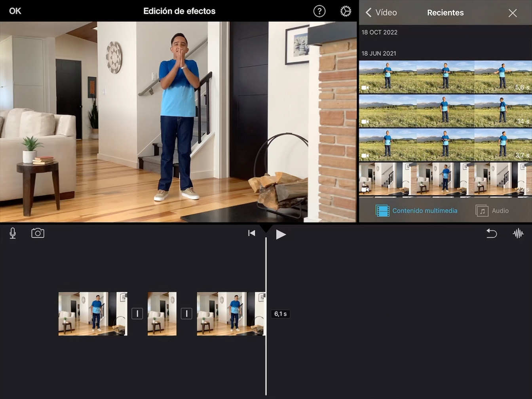Image resolution: width=532 pixels, height=399 pixels.
Task: Open transition between first and second clips
Action: click(x=137, y=314)
